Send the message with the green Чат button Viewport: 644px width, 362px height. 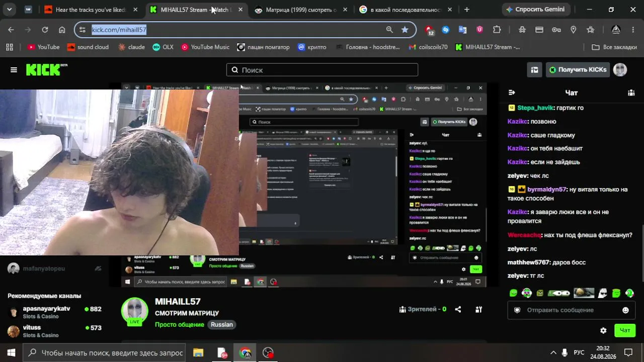625,330
